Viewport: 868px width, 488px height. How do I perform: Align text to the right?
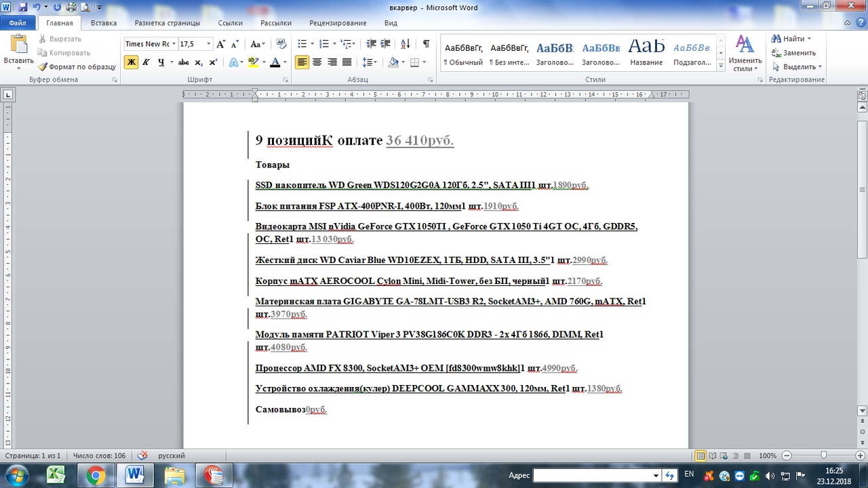[332, 62]
